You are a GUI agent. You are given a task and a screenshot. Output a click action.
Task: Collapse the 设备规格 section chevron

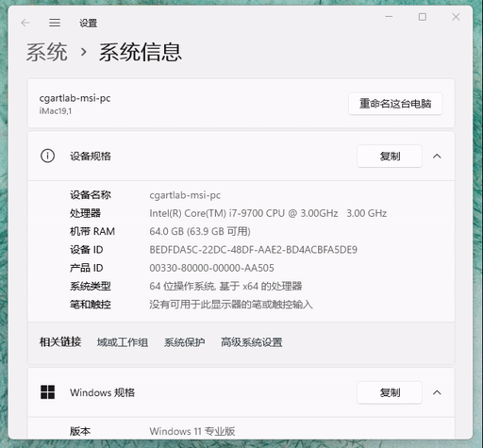(437, 156)
